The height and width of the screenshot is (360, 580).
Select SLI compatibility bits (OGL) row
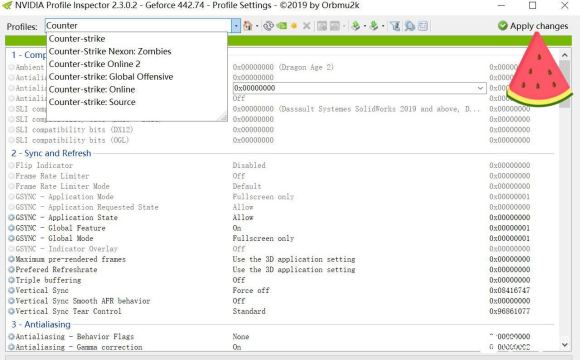click(281, 140)
